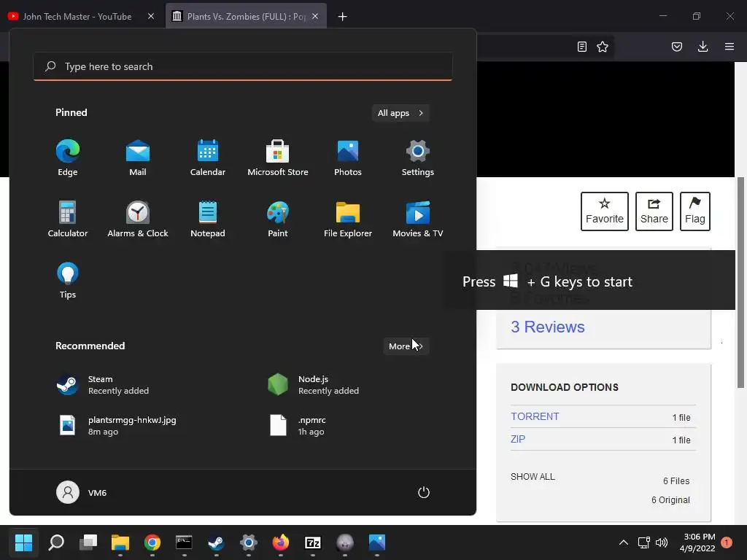Open Command Prompt on taskbar

click(184, 542)
